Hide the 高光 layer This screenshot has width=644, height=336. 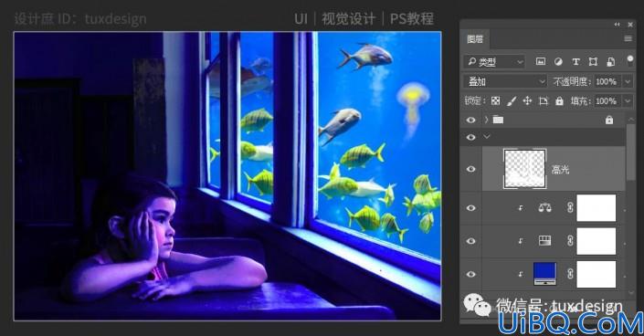[x=470, y=169]
